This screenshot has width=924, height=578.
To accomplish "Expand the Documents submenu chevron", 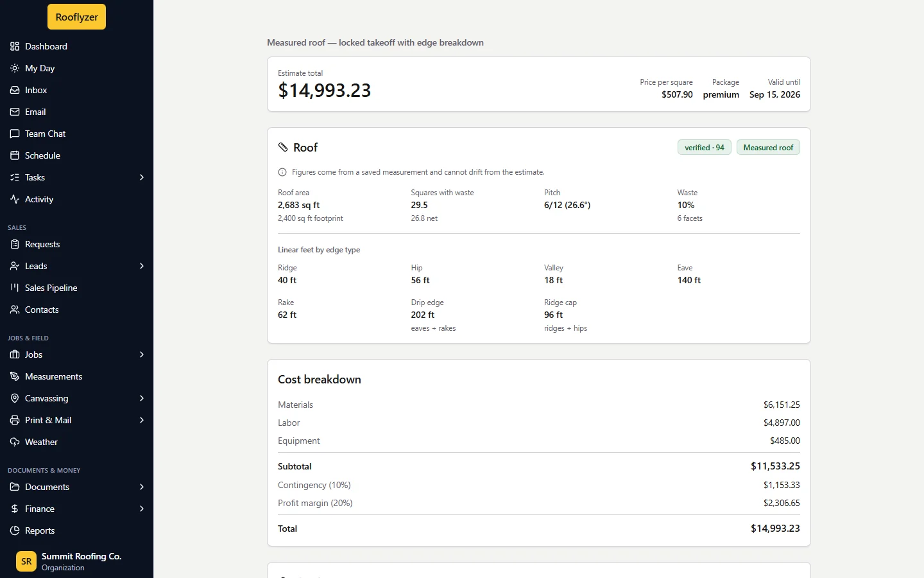I will click(142, 487).
